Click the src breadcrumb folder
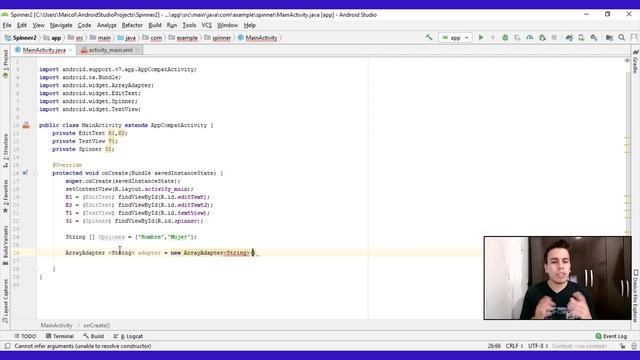The height and width of the screenshot is (360, 640). 76,38
